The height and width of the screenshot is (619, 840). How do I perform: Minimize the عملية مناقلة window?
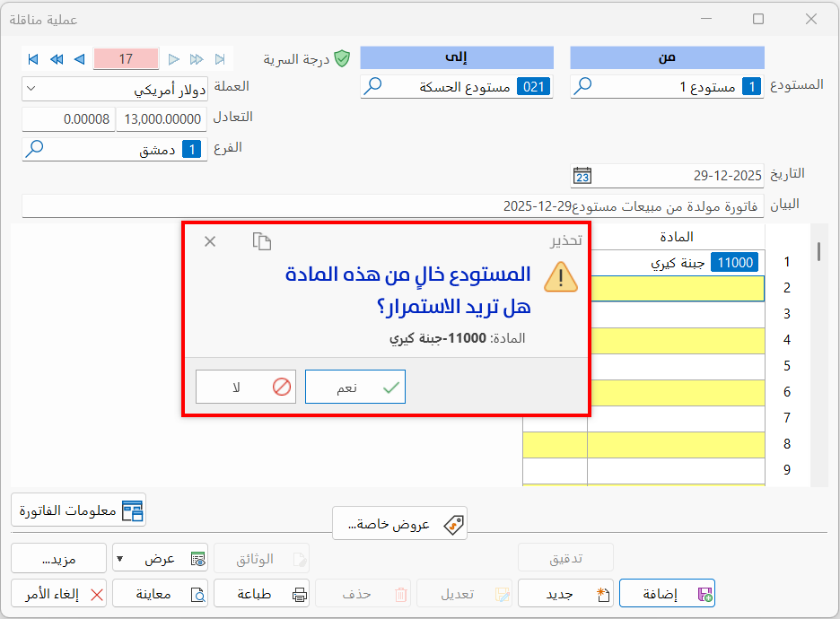(x=706, y=19)
